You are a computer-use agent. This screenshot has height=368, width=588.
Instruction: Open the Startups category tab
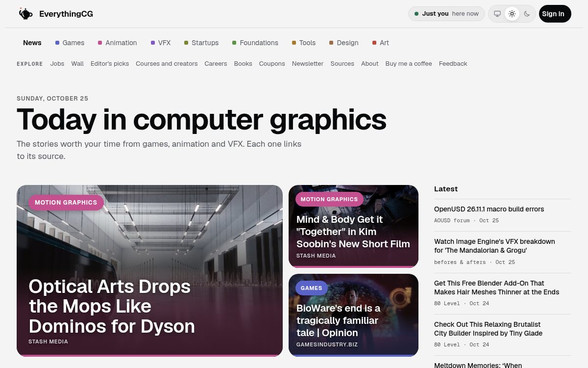click(x=201, y=43)
